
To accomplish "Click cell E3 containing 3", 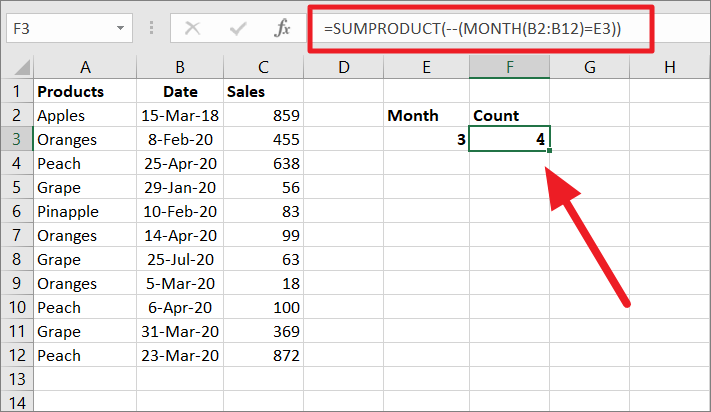I will click(x=426, y=139).
